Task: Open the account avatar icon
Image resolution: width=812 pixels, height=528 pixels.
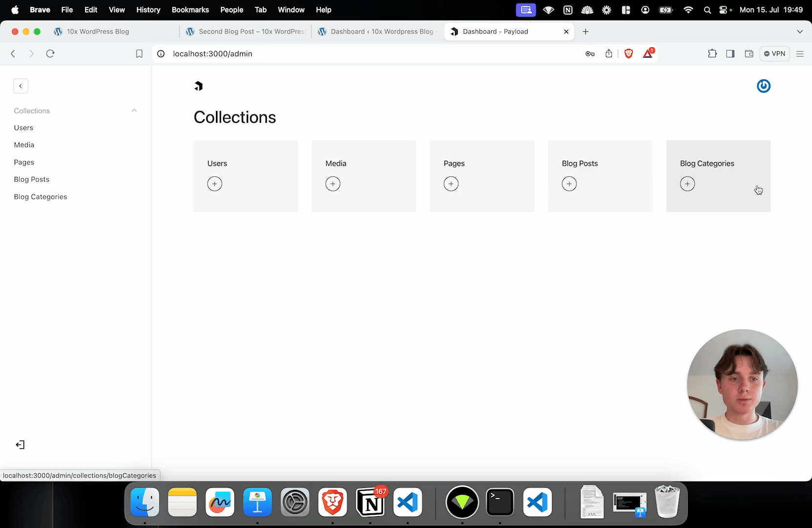Action: click(763, 86)
